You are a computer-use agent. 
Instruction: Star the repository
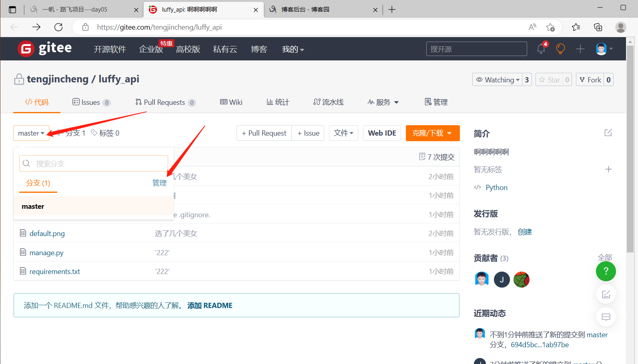(550, 80)
